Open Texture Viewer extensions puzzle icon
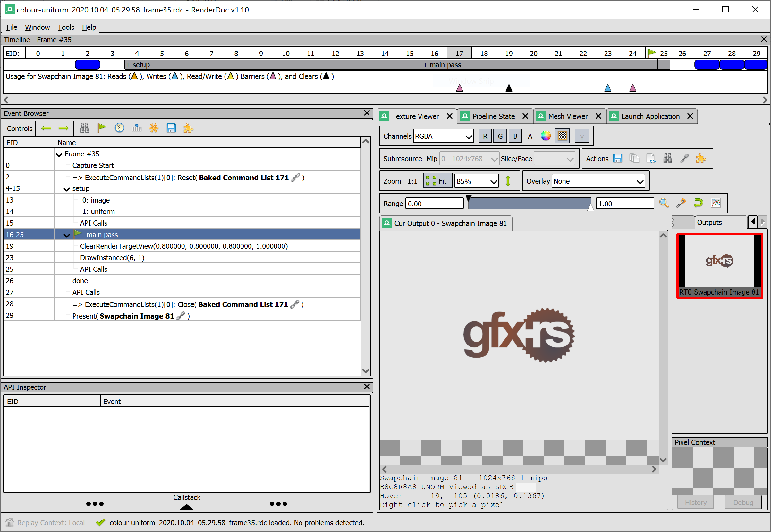 (x=701, y=158)
